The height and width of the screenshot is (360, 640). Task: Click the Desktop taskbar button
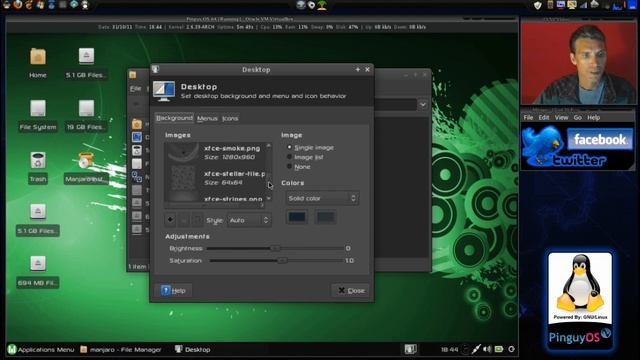(x=193, y=349)
